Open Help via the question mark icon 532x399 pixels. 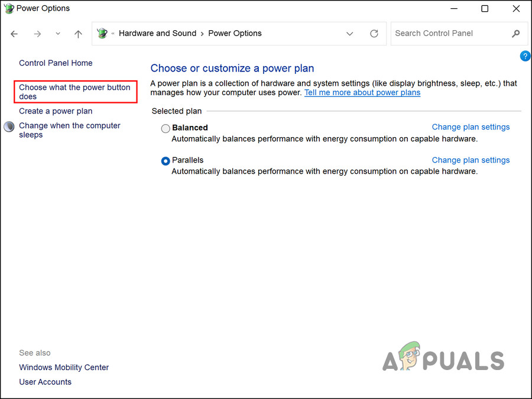[525, 56]
